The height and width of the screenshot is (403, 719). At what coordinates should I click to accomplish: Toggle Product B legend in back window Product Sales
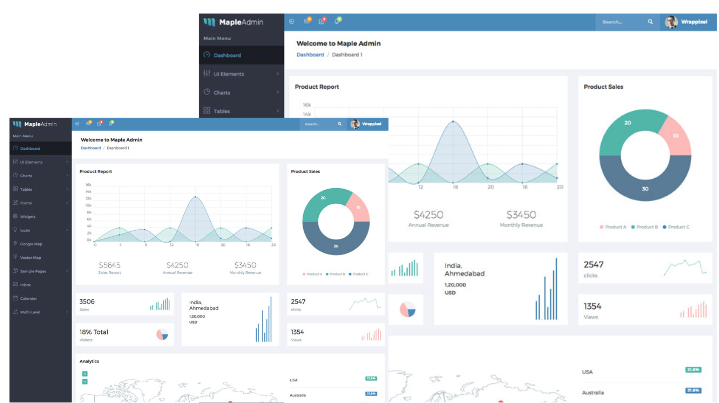point(641,227)
